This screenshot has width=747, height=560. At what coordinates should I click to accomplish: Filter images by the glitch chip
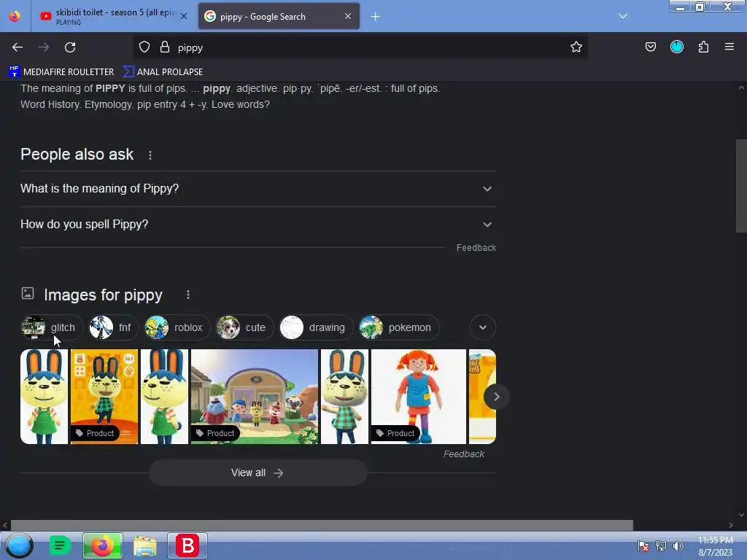click(52, 327)
